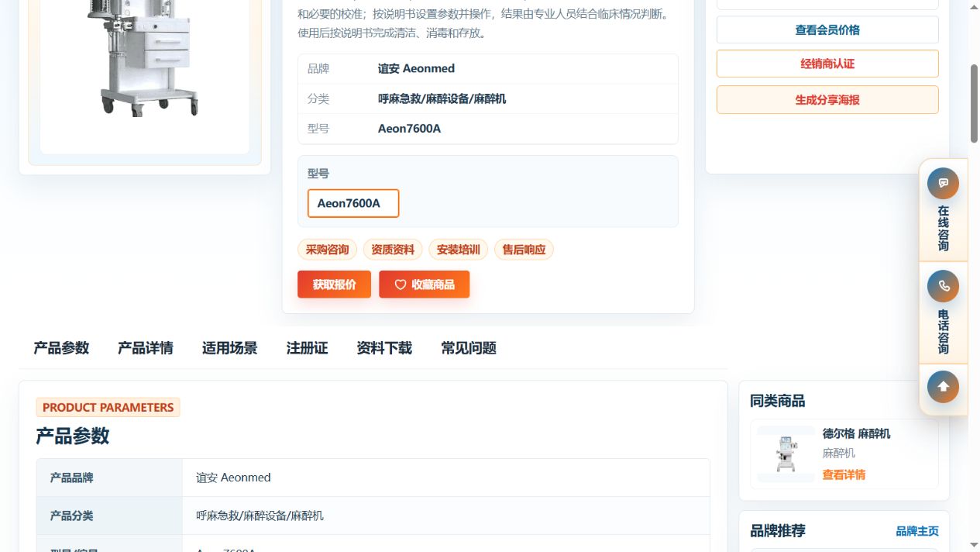Switch to the 产品详情 tab
Viewport: 980px width, 552px height.
click(146, 348)
